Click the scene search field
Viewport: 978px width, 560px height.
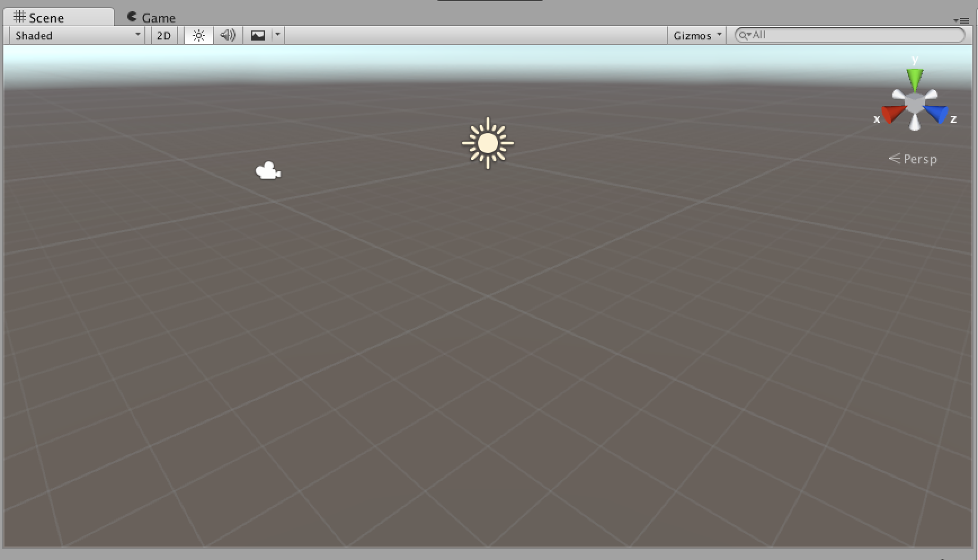850,35
